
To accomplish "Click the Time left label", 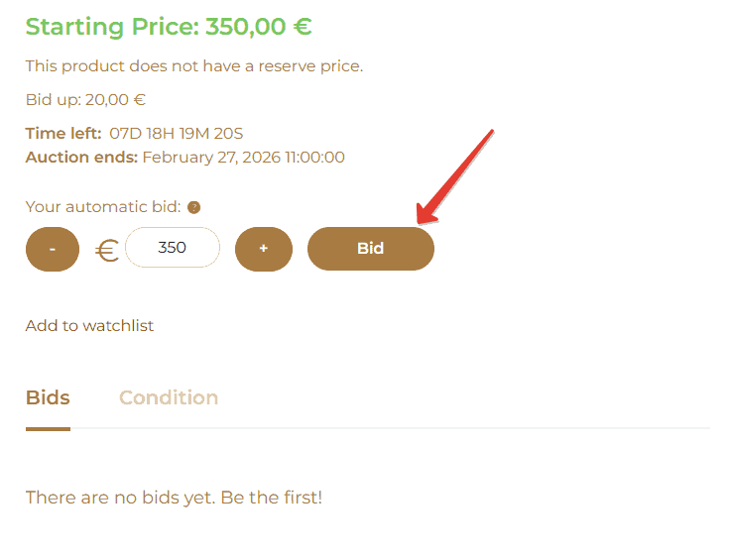I will 63,133.
